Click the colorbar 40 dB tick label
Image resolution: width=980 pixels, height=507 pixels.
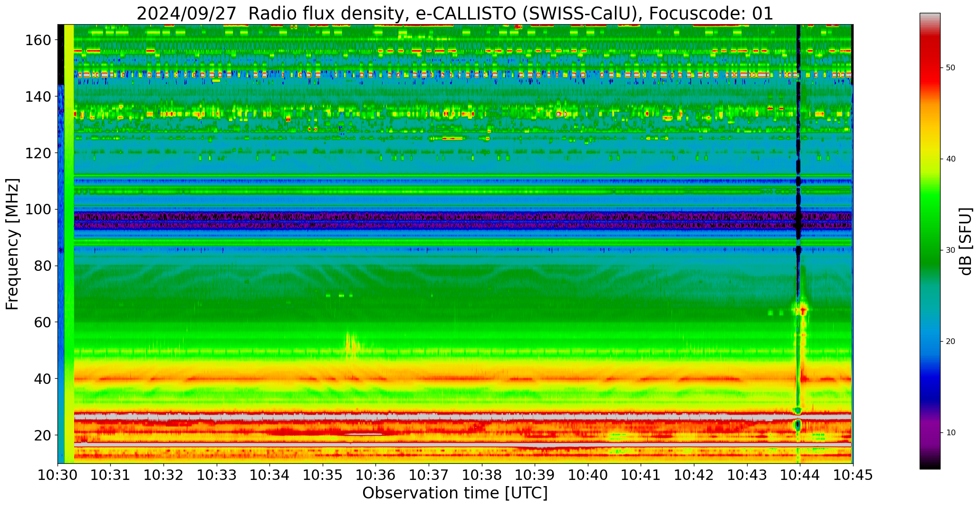click(951, 159)
